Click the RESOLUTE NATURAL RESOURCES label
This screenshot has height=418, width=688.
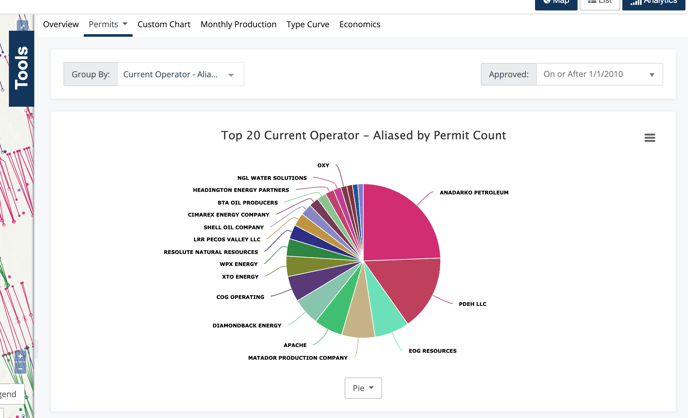[211, 252]
